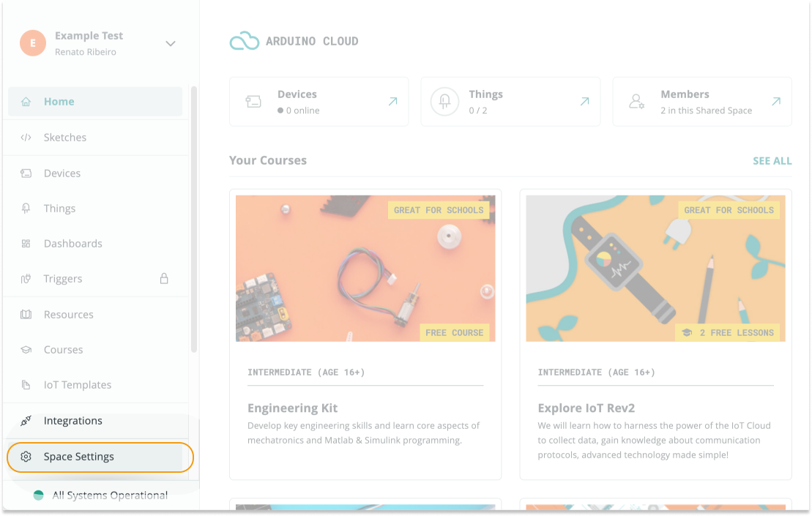This screenshot has width=812, height=516.
Task: Click the Space Settings gear icon
Action: (x=26, y=457)
